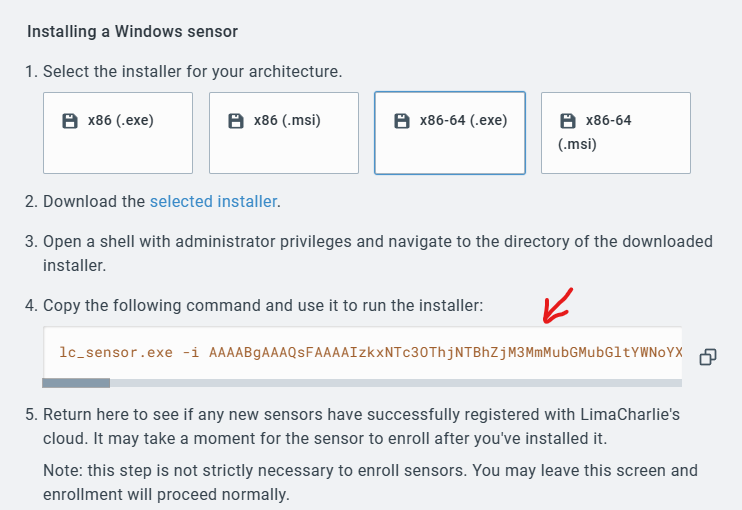This screenshot has width=742, height=510.
Task: Select the x86 (.exe) installer option
Action: pyautogui.click(x=118, y=133)
